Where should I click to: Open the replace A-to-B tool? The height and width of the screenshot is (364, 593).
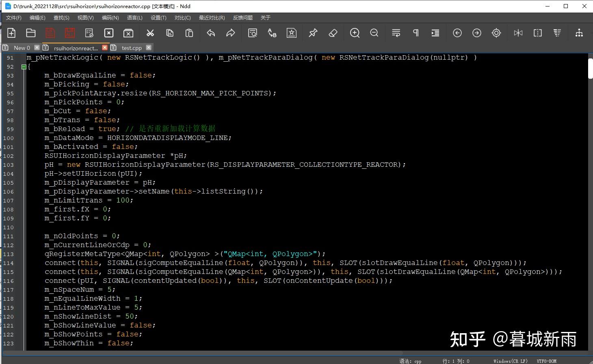coord(272,33)
